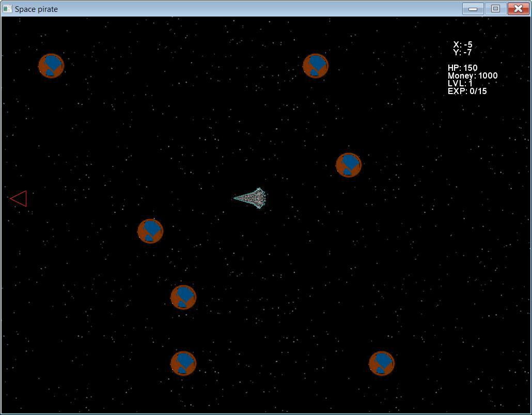Click the red triangle enemy marker

click(x=18, y=198)
